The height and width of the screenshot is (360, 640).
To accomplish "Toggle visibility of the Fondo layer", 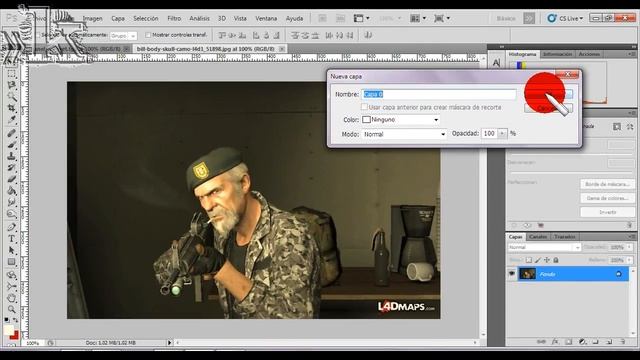I will (512, 274).
